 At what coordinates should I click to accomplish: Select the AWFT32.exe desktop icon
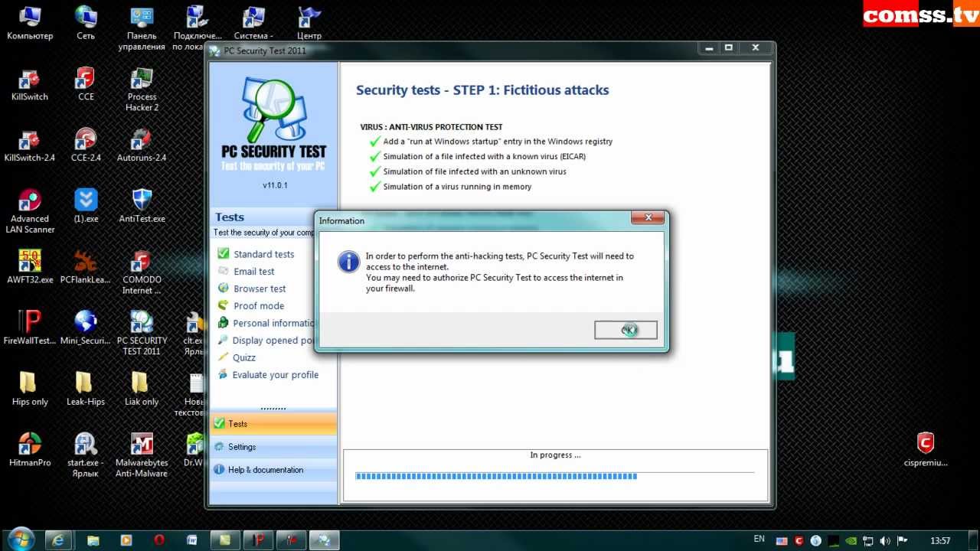[x=30, y=267]
